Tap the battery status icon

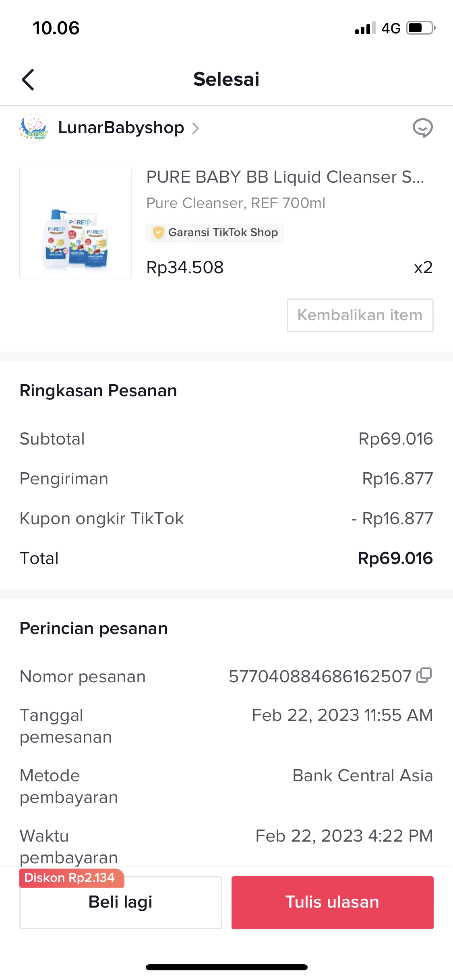click(x=420, y=28)
